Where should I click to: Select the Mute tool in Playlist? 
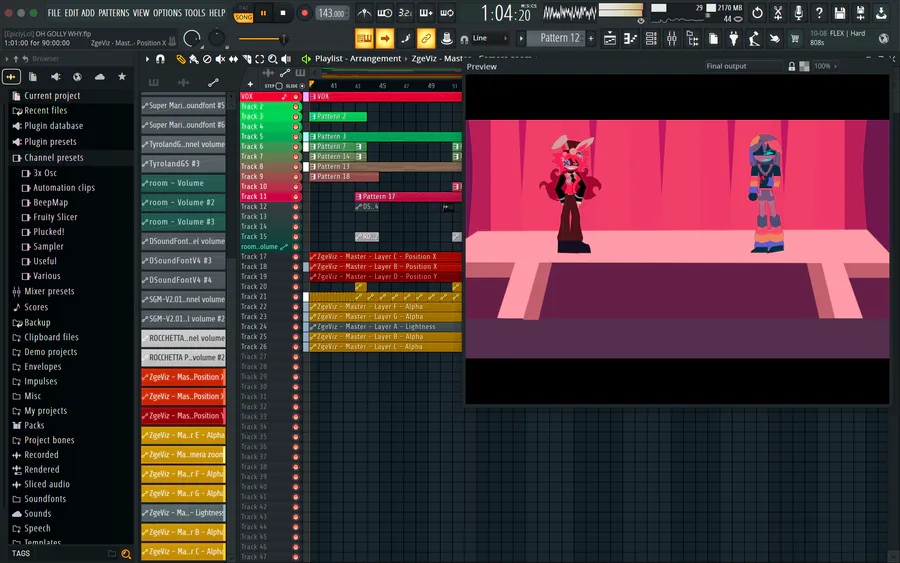220,59
